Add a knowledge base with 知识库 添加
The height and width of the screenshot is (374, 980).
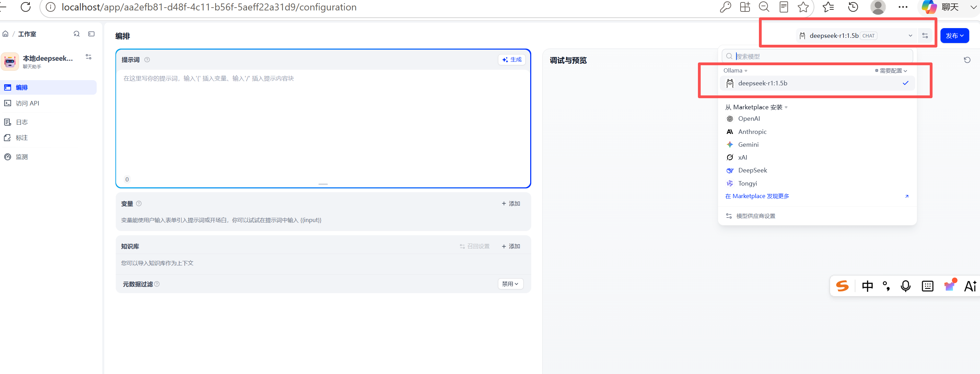click(510, 246)
